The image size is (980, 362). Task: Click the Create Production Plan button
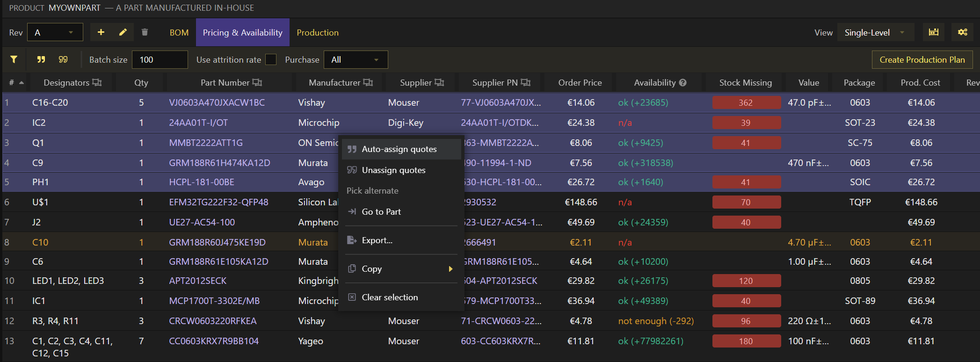point(922,59)
